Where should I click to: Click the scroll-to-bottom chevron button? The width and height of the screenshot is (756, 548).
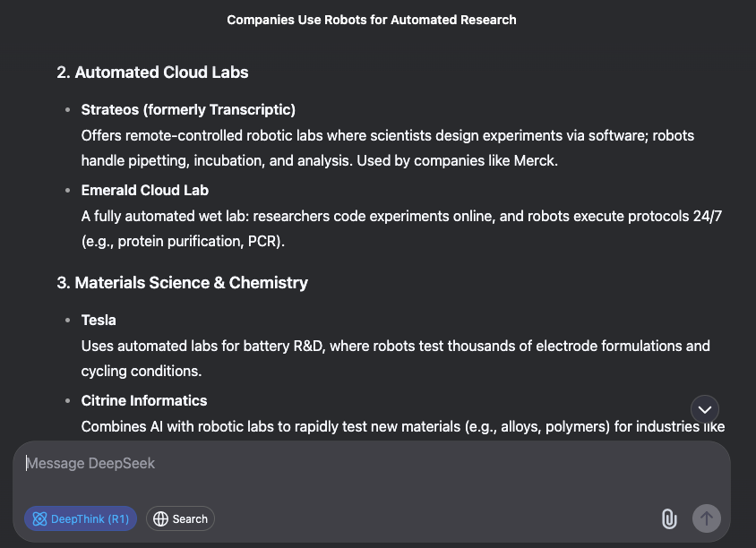tap(705, 409)
